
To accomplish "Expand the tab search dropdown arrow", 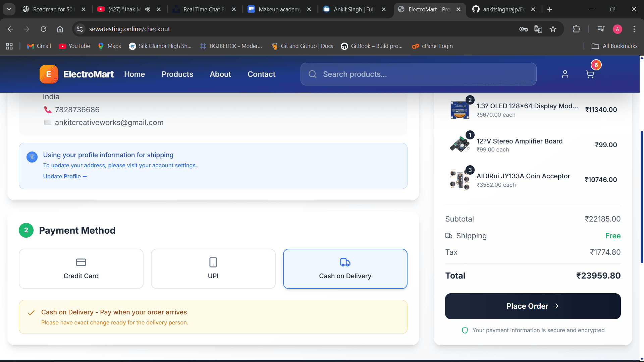I will click(x=9, y=9).
